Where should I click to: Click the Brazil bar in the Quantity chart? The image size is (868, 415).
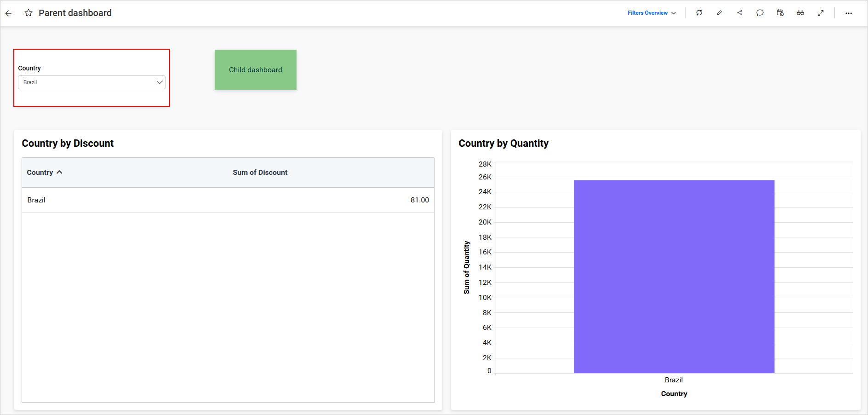(674, 276)
